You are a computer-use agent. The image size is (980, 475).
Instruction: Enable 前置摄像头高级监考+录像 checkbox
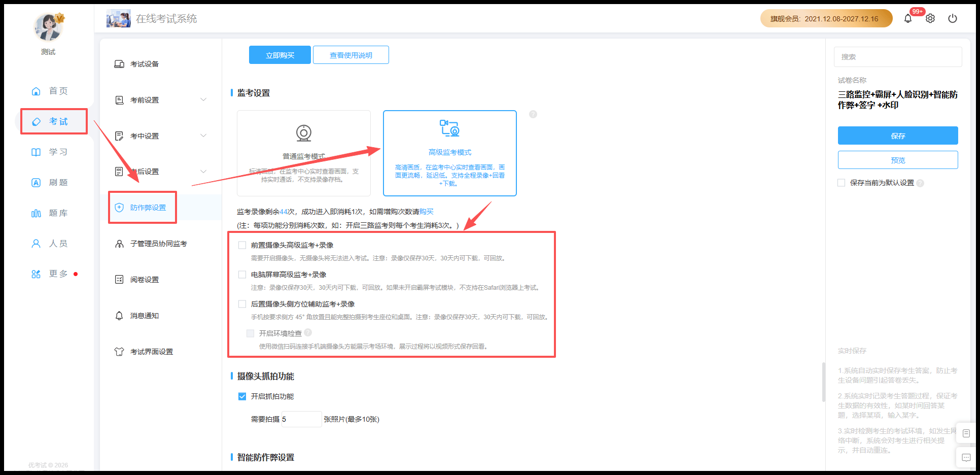(x=242, y=245)
